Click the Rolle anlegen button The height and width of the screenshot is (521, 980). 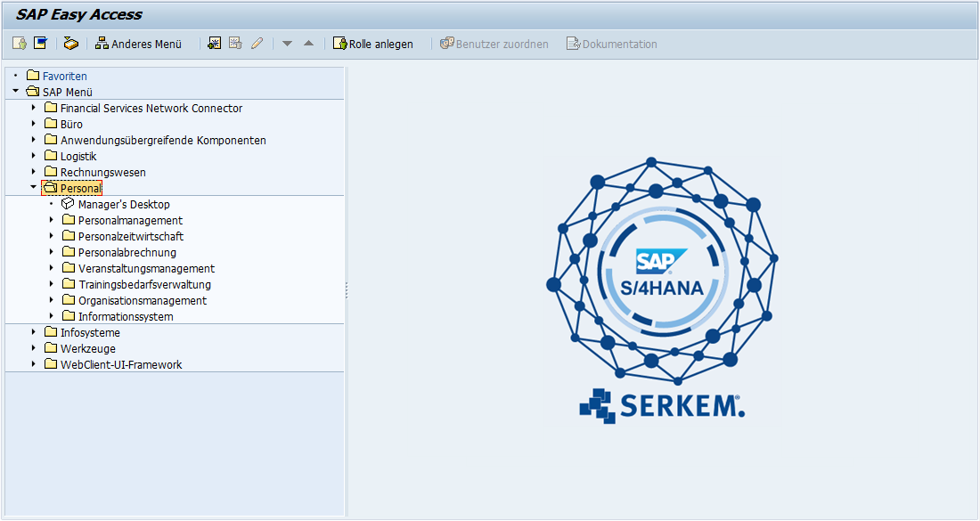tap(372, 44)
